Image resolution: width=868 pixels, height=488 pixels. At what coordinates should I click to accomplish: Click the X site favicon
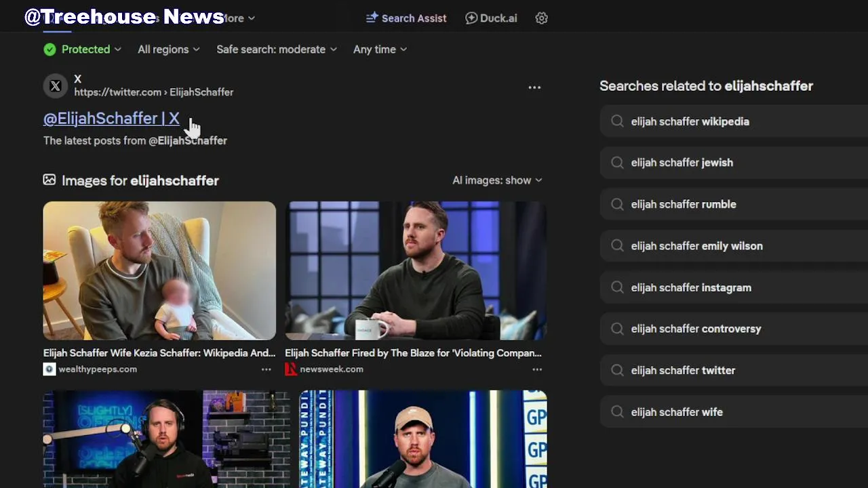[56, 86]
